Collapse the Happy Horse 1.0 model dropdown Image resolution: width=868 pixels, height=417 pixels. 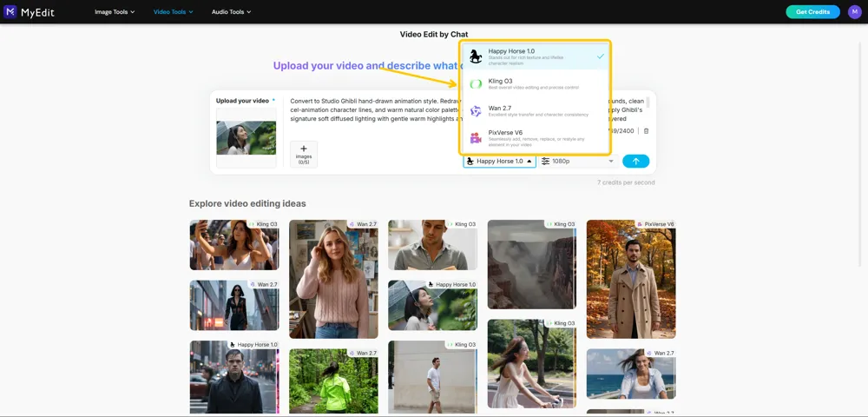coord(499,161)
